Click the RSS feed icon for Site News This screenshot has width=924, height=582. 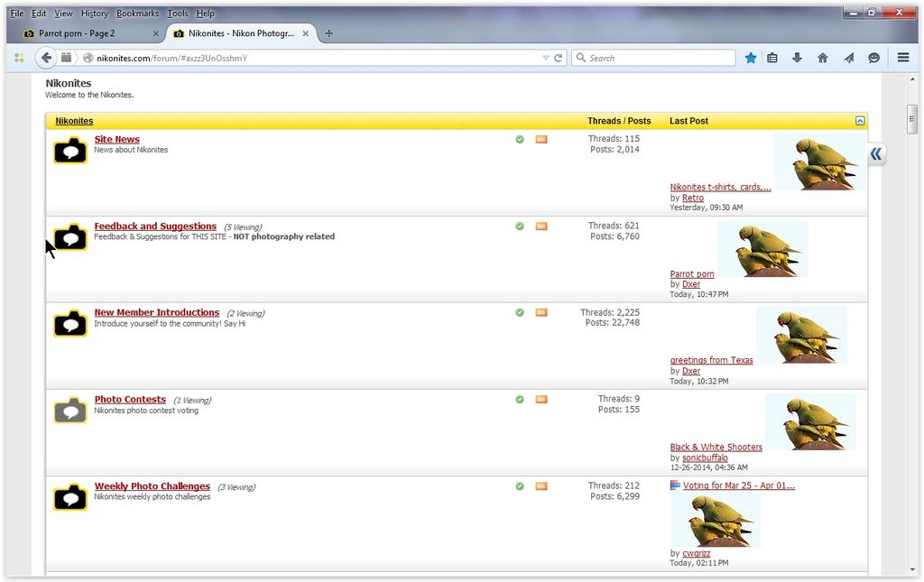coord(541,139)
